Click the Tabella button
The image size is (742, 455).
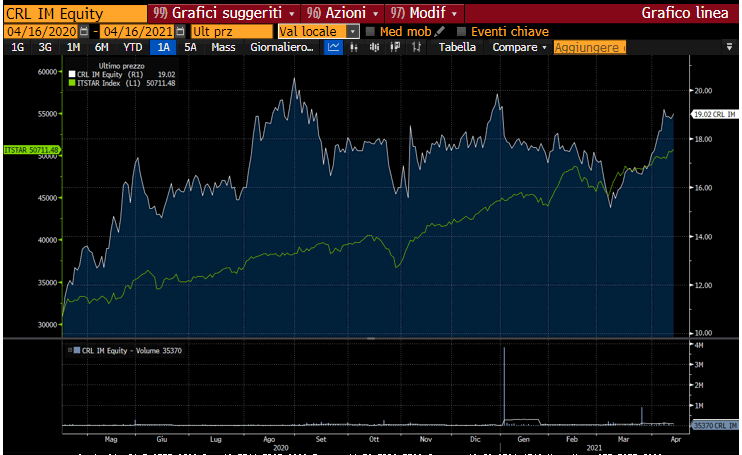tap(458, 47)
